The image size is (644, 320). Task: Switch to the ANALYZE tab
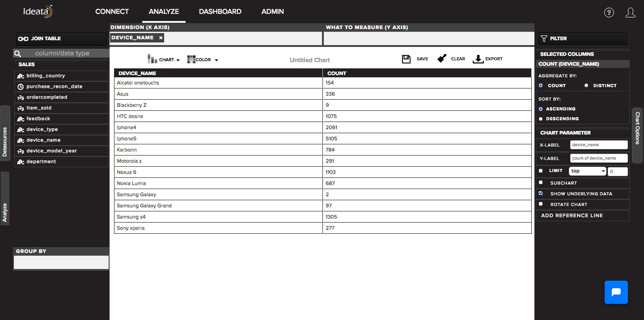point(164,12)
